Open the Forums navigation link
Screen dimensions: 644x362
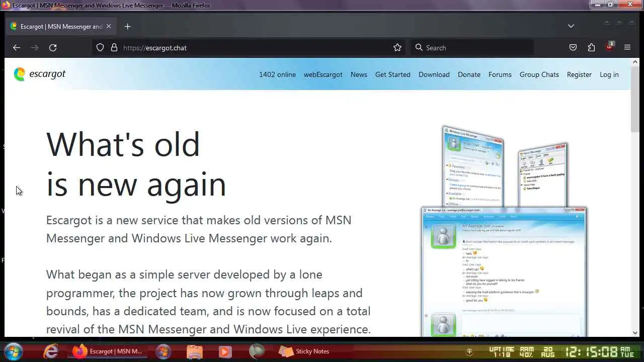click(x=500, y=74)
